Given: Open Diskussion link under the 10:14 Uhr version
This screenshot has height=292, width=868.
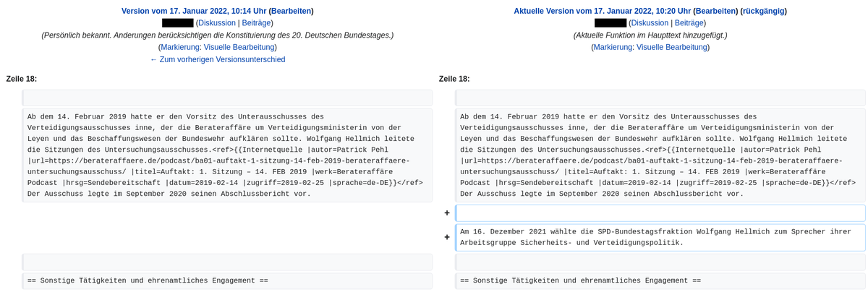Looking at the screenshot, I should tap(217, 23).
